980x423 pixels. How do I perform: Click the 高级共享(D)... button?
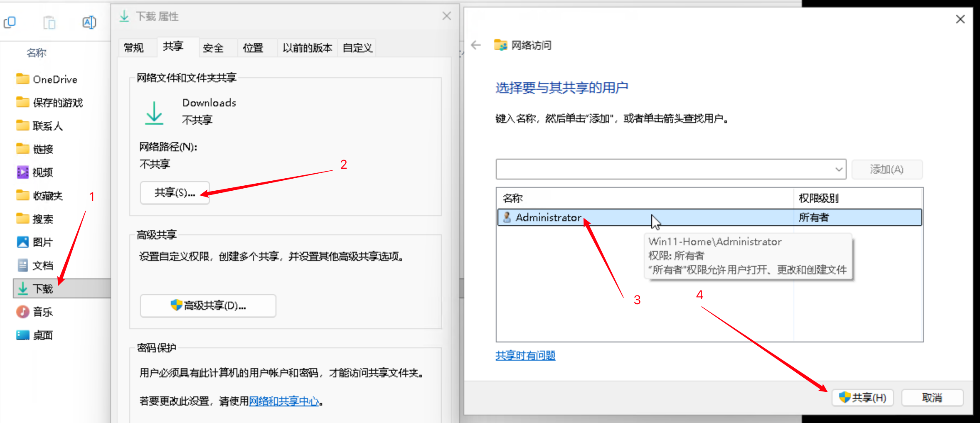click(x=208, y=306)
